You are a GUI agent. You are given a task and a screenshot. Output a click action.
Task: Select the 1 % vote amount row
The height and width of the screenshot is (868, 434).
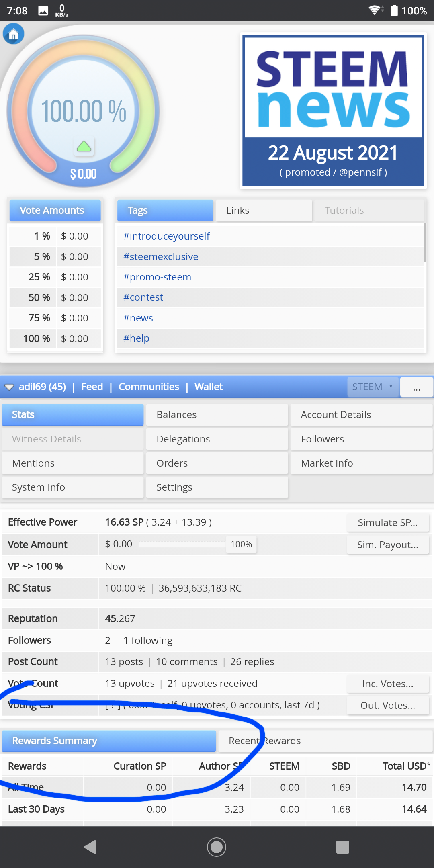click(55, 236)
